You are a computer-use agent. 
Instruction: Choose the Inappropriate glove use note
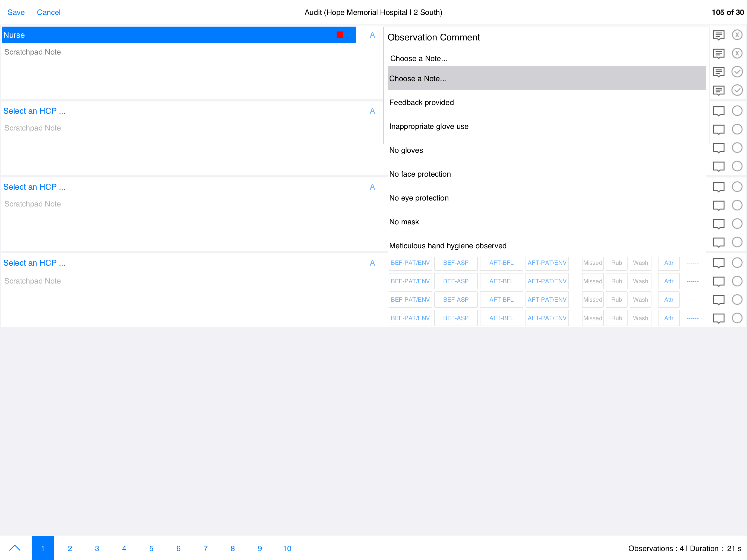(x=546, y=126)
